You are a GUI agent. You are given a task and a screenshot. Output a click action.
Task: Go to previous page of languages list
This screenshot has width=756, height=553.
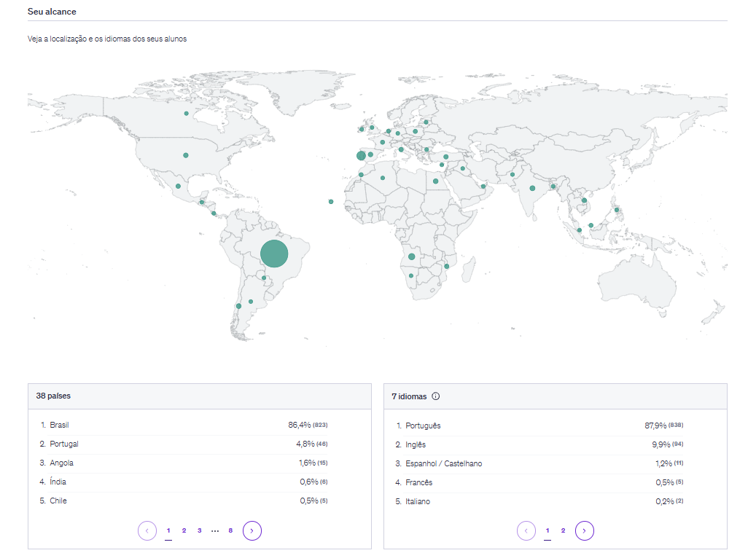[x=526, y=531]
